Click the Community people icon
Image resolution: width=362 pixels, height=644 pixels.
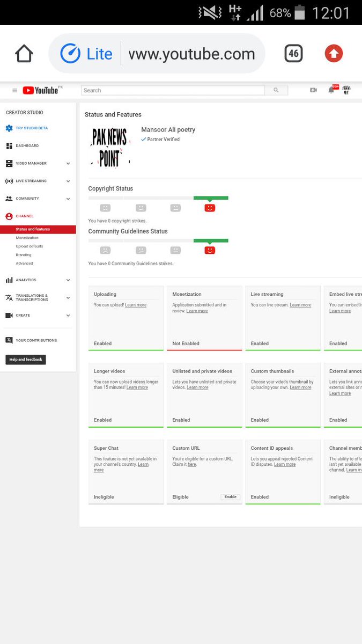[x=9, y=199]
